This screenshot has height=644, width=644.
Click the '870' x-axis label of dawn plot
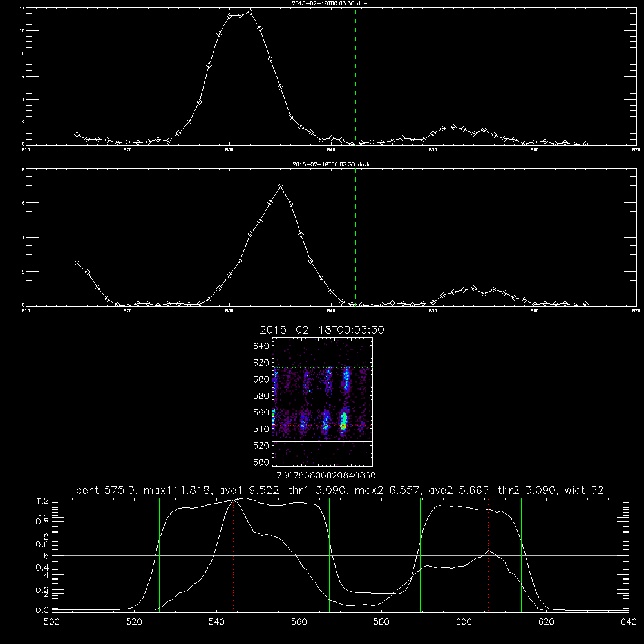[x=636, y=150]
